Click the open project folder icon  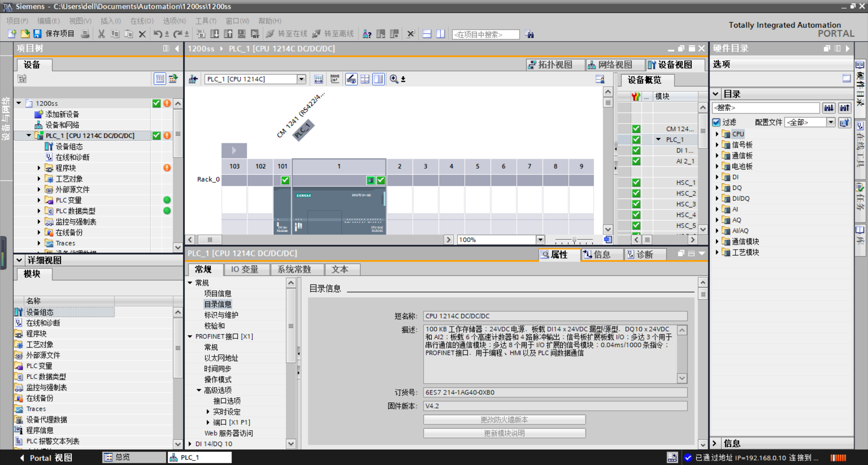coord(25,34)
